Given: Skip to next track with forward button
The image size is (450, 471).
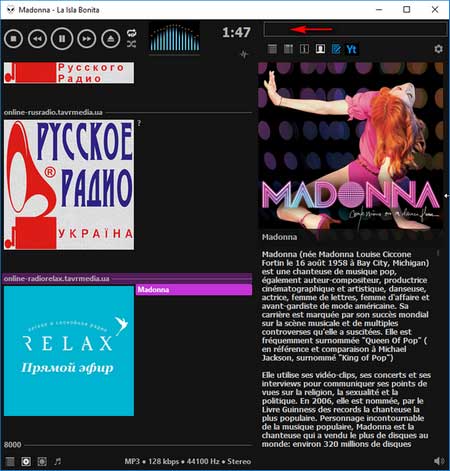Looking at the screenshot, I should [87, 39].
